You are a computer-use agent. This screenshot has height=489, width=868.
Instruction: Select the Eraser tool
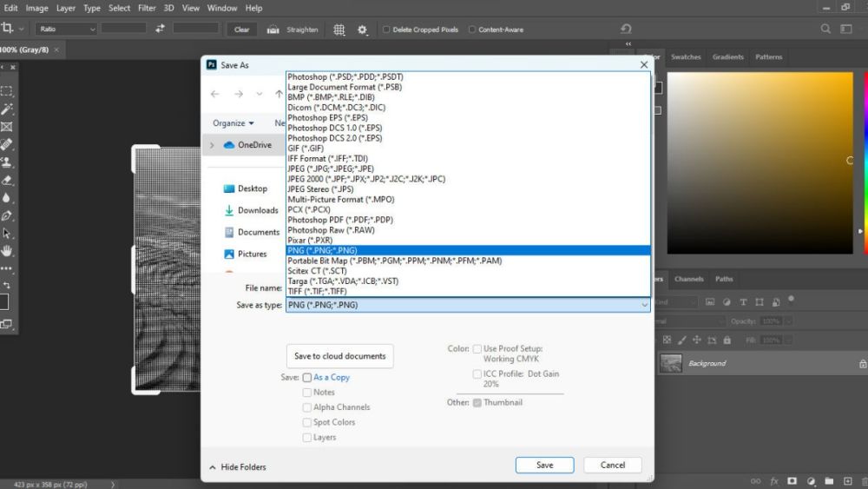tap(7, 180)
